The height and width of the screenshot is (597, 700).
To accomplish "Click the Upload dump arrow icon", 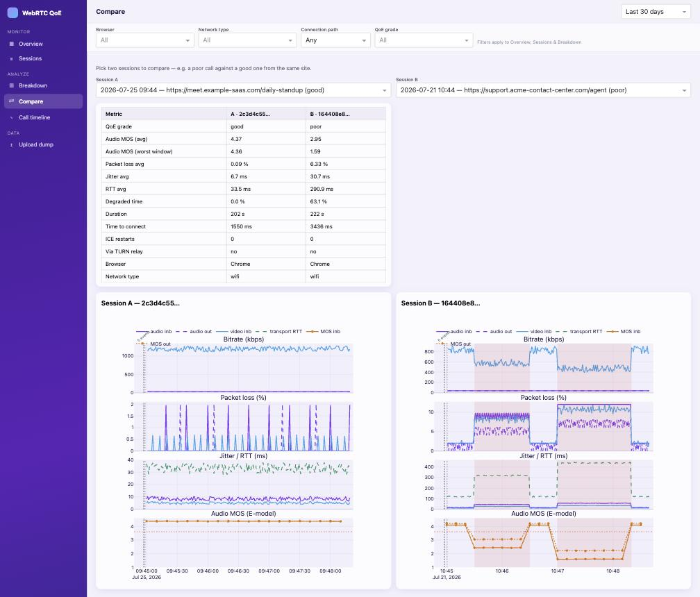I will pyautogui.click(x=12, y=144).
